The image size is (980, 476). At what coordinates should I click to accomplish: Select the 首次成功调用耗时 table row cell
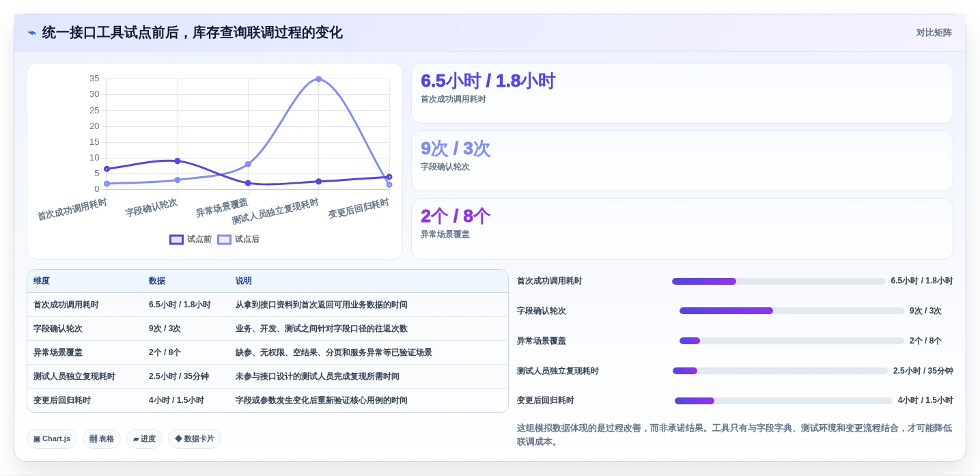(66, 305)
